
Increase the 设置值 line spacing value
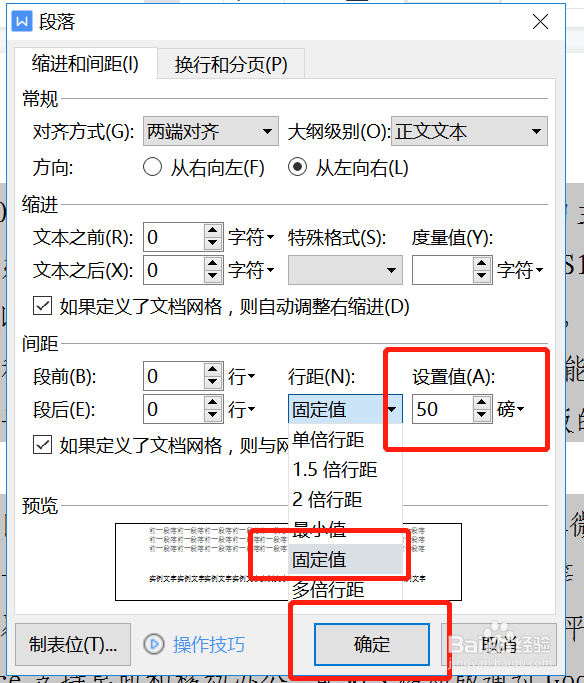pos(482,402)
